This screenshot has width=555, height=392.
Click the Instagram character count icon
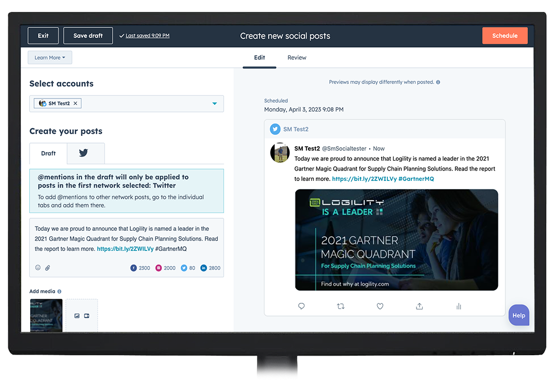pyautogui.click(x=159, y=268)
